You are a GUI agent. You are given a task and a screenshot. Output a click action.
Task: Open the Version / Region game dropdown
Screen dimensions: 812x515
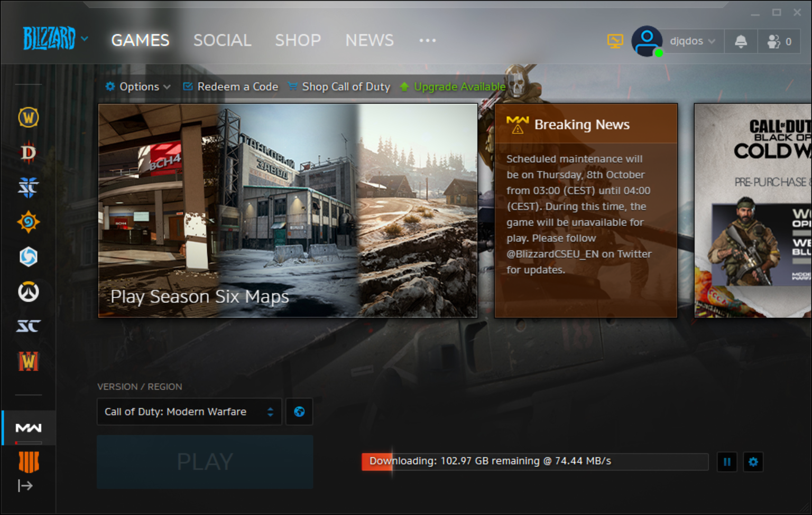tap(189, 412)
